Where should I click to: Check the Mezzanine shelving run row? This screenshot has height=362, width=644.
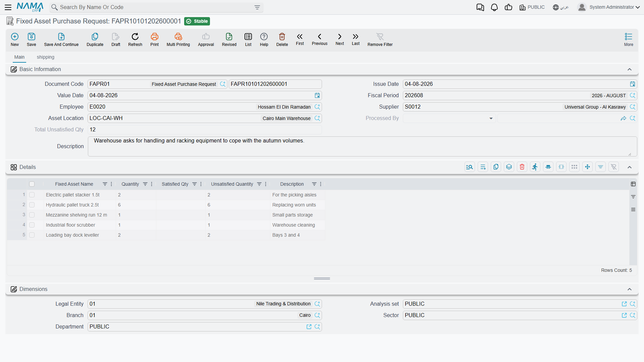pos(32,215)
